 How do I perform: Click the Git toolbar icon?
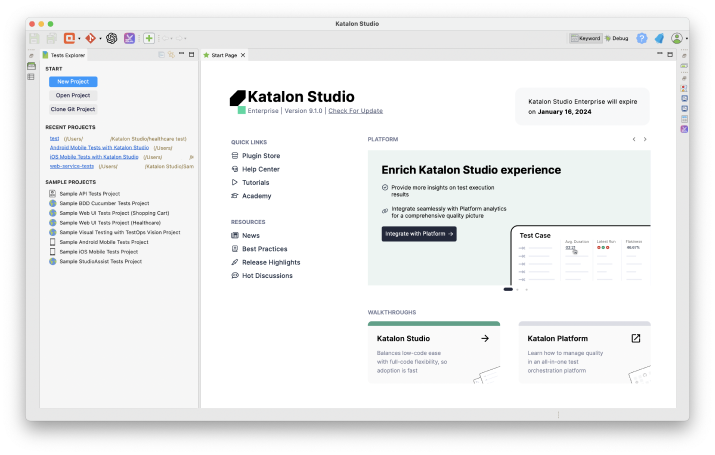point(90,38)
